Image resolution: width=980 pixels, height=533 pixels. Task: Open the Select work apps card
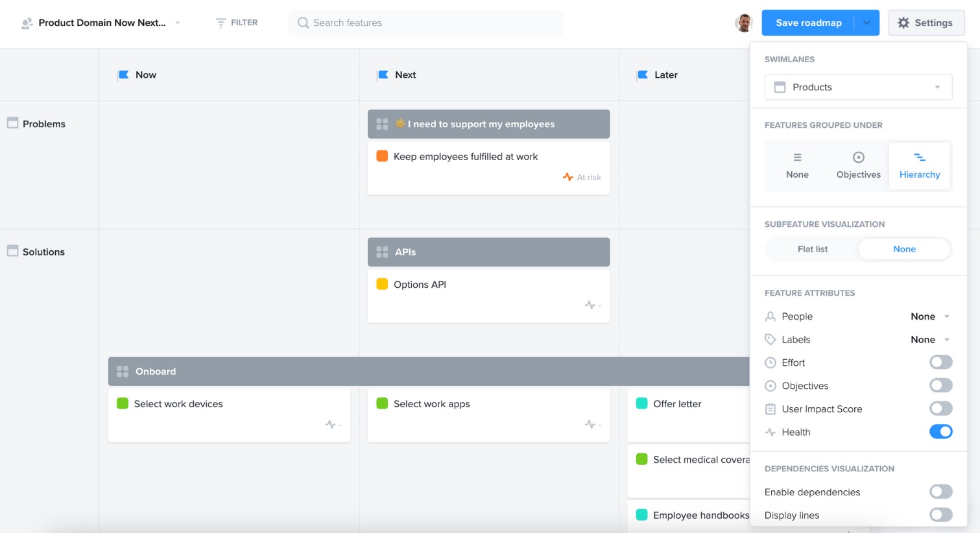488,415
